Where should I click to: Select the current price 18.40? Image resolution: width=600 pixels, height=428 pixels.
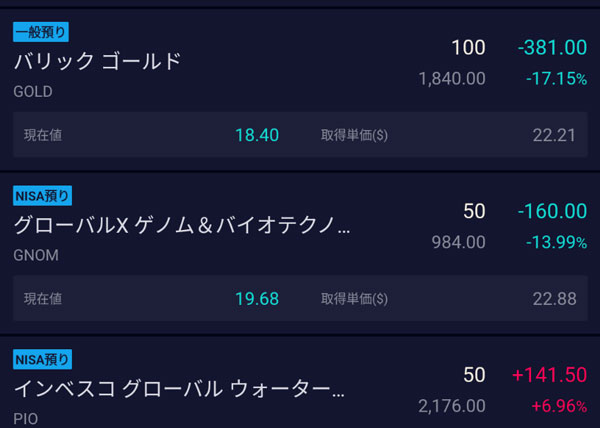[x=257, y=135]
